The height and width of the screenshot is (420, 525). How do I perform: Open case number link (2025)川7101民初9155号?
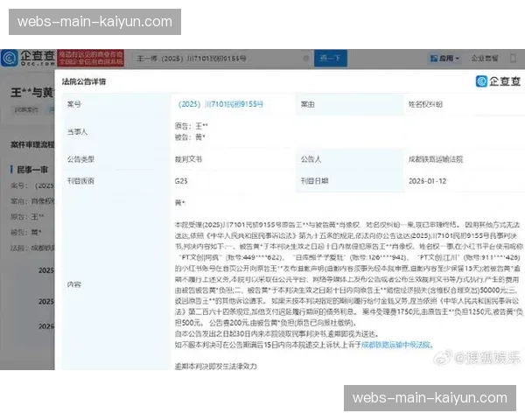pyautogui.click(x=220, y=104)
